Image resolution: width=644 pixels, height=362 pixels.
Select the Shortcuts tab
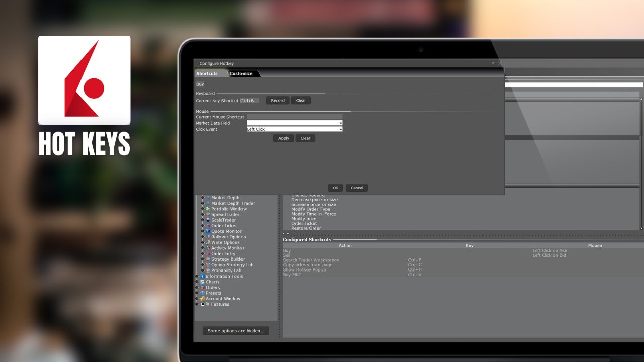click(207, 74)
